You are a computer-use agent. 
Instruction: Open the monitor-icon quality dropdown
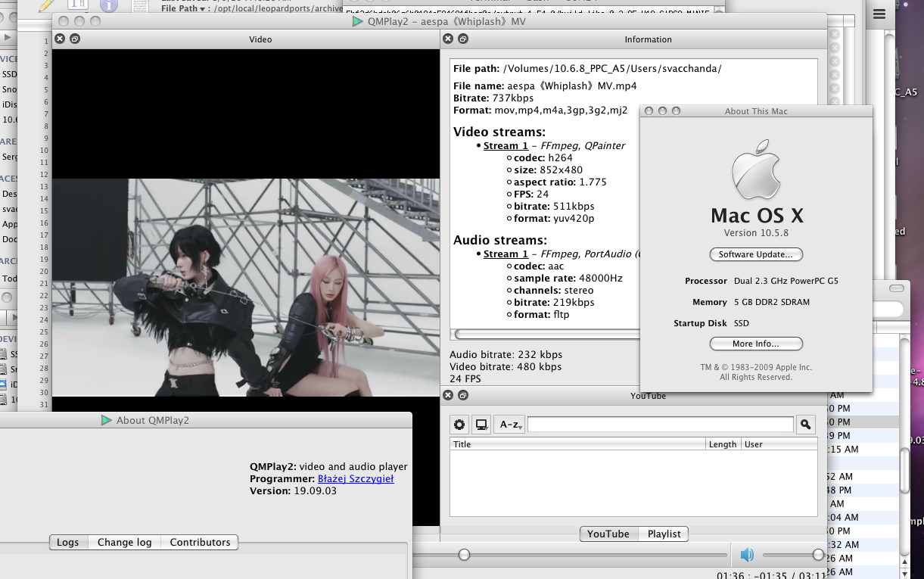[481, 425]
